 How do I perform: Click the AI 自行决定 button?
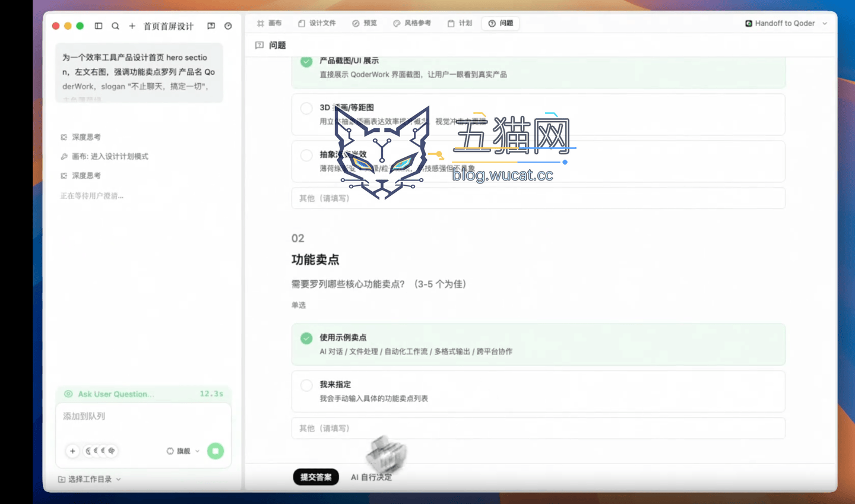click(x=371, y=477)
